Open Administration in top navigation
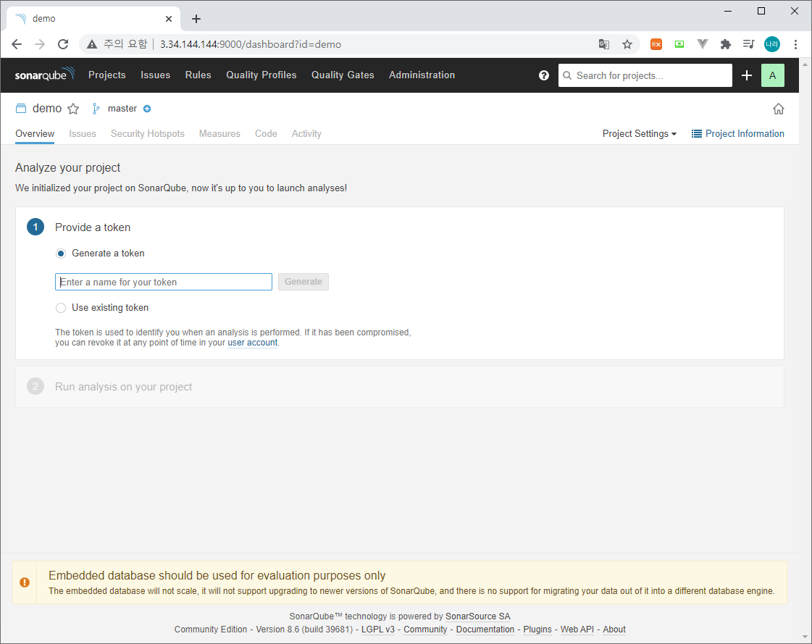This screenshot has width=812, height=644. (422, 75)
